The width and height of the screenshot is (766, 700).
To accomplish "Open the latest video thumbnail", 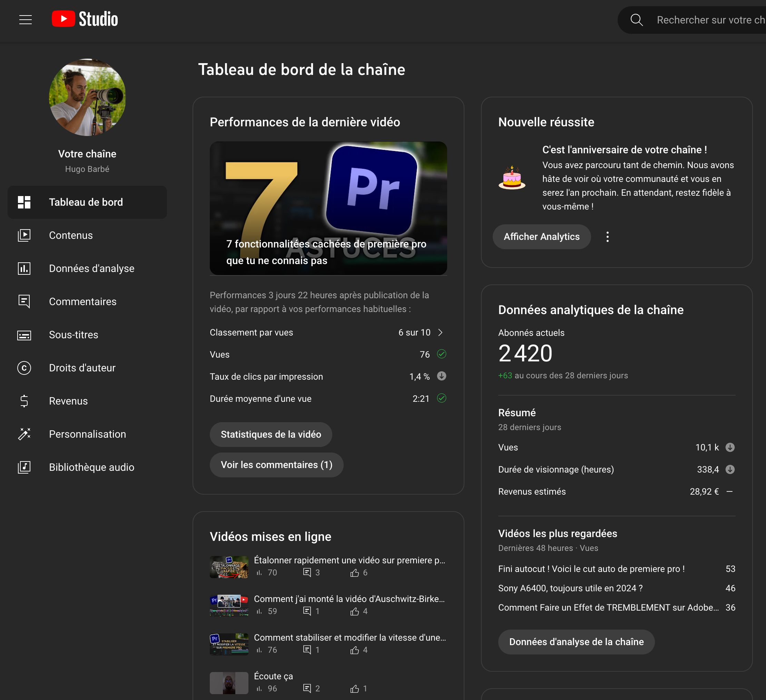I will 328,208.
